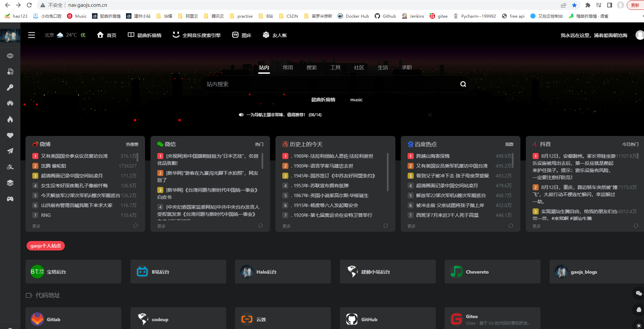Open 图床 in the top navigation
The width and height of the screenshot is (644, 329).
tap(242, 35)
